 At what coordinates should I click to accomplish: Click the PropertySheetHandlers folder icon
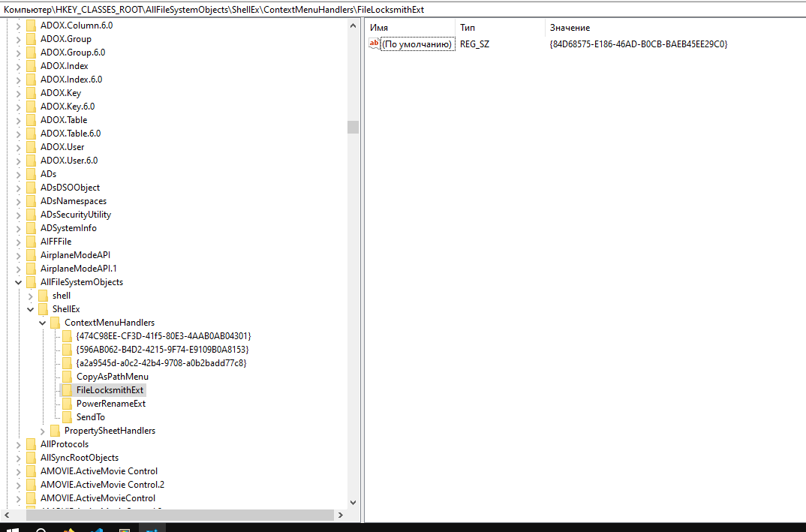point(56,430)
